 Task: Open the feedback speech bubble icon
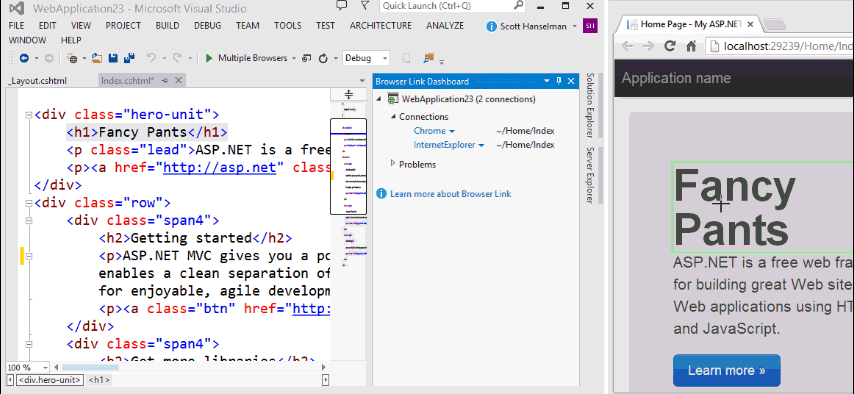tap(341, 6)
